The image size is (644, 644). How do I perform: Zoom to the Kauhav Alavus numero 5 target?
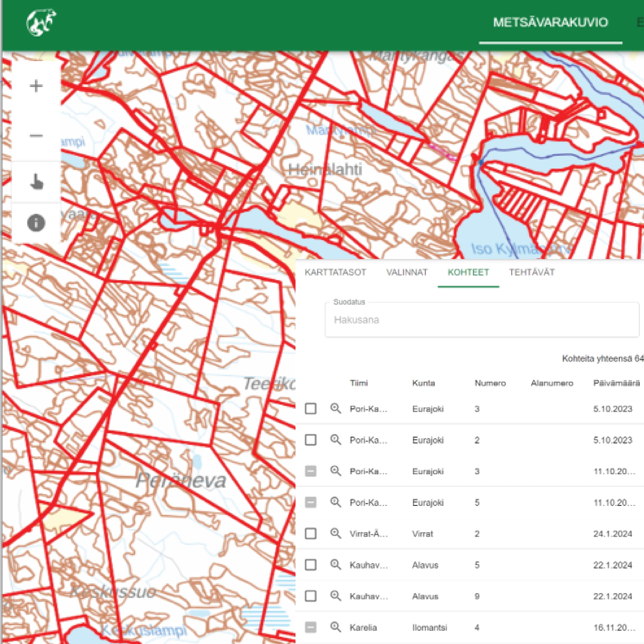tap(336, 565)
